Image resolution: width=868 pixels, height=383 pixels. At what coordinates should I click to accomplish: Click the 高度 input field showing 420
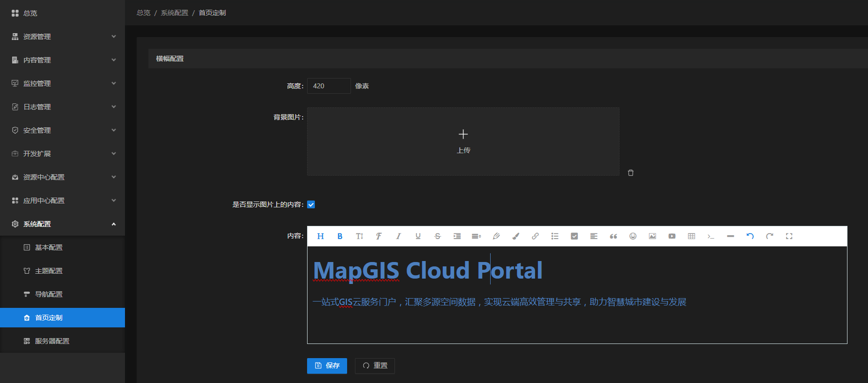point(329,86)
